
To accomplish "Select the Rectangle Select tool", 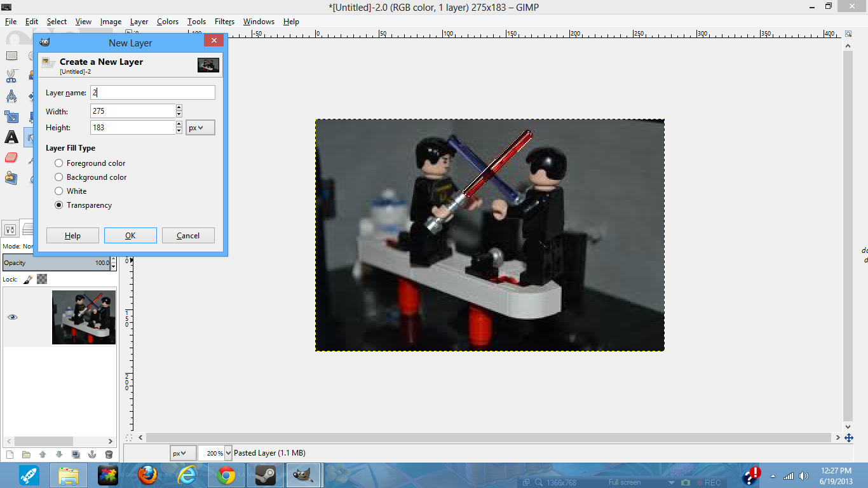I will pos(11,56).
